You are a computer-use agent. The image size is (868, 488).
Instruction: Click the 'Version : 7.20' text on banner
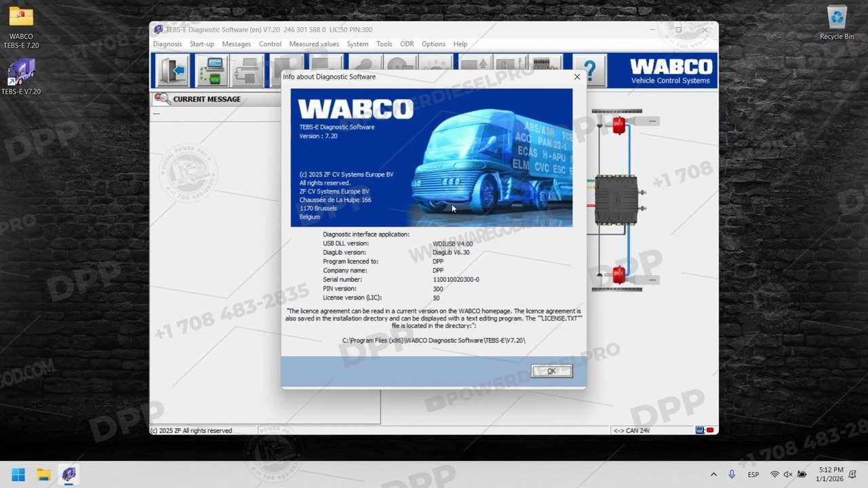318,136
